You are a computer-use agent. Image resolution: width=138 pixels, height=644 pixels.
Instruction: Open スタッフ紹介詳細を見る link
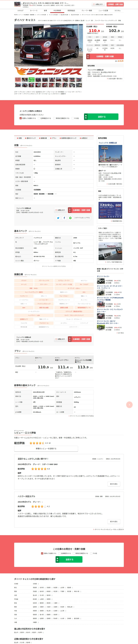[114, 262]
